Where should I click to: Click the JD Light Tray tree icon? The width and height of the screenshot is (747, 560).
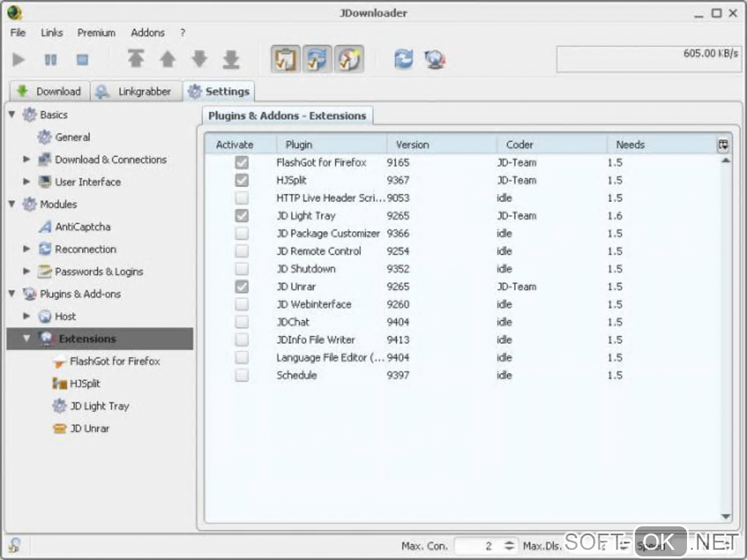[59, 406]
